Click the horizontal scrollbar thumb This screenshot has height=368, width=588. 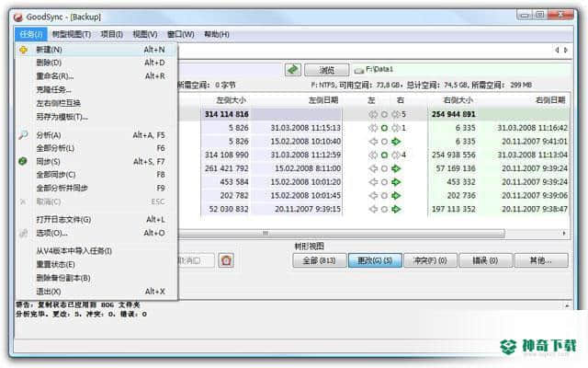[341, 234]
